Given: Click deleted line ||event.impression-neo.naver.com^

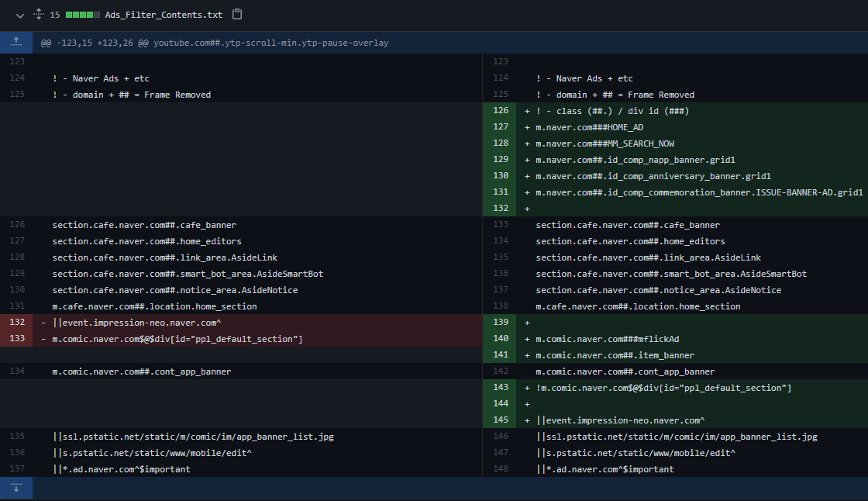Looking at the screenshot, I should (x=136, y=323).
